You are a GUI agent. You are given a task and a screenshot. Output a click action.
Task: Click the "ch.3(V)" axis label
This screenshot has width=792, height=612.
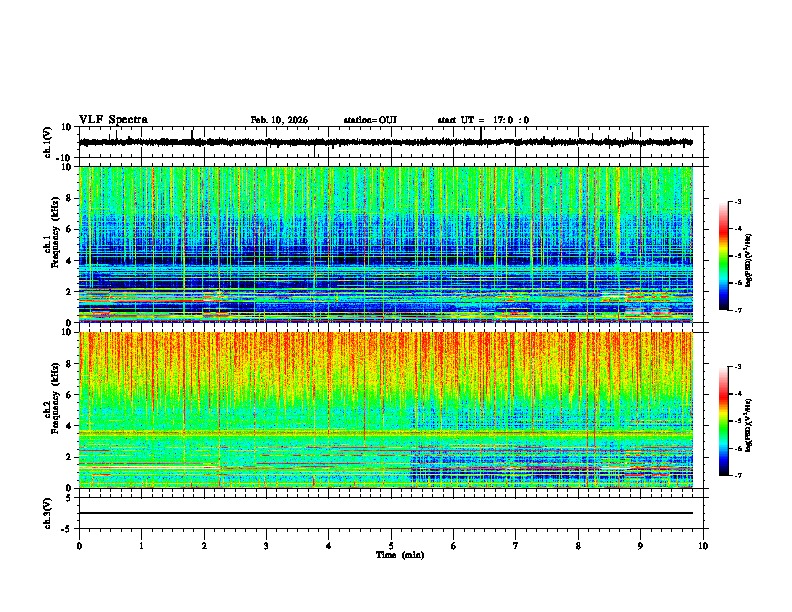[x=48, y=514]
